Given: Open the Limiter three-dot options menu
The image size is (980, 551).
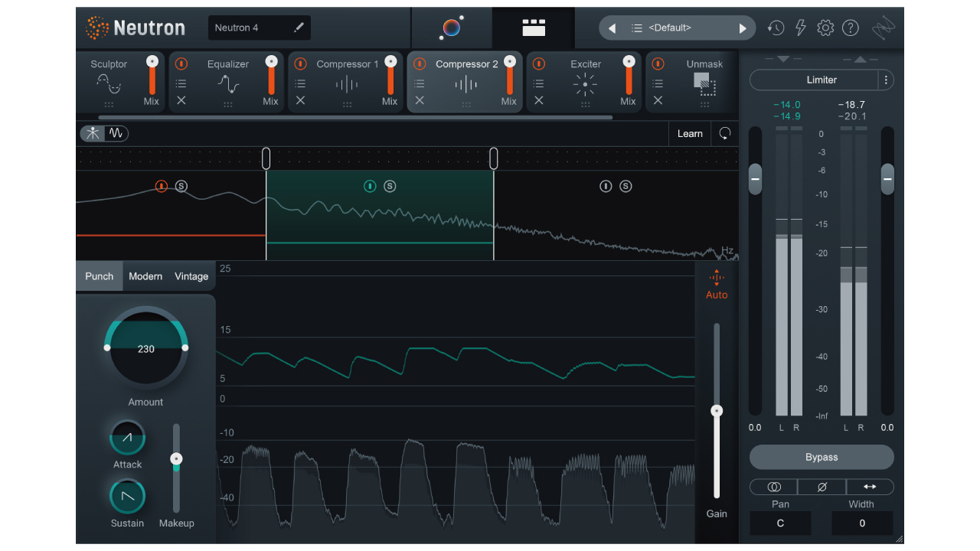Looking at the screenshot, I should (x=886, y=80).
